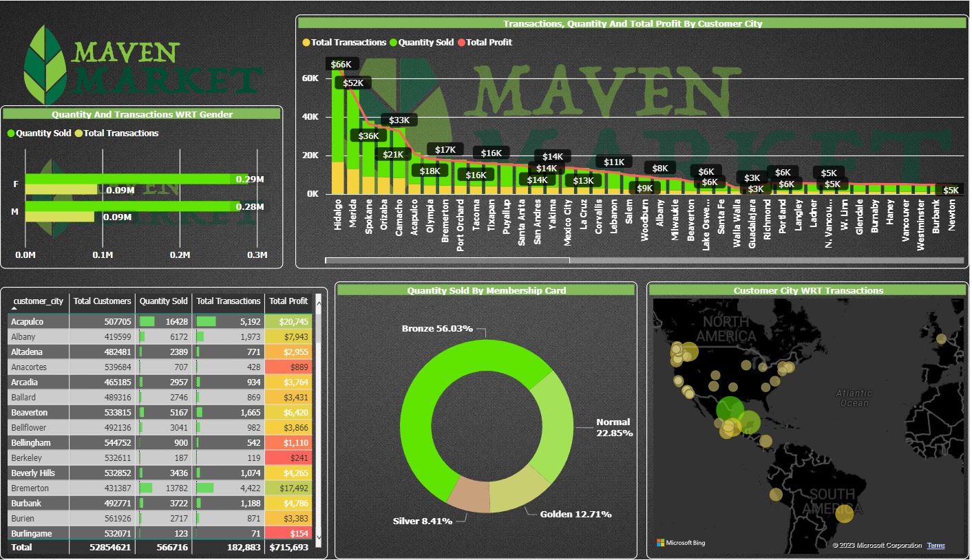Click the Quantity Sold dot in gender chart legend

point(11,133)
